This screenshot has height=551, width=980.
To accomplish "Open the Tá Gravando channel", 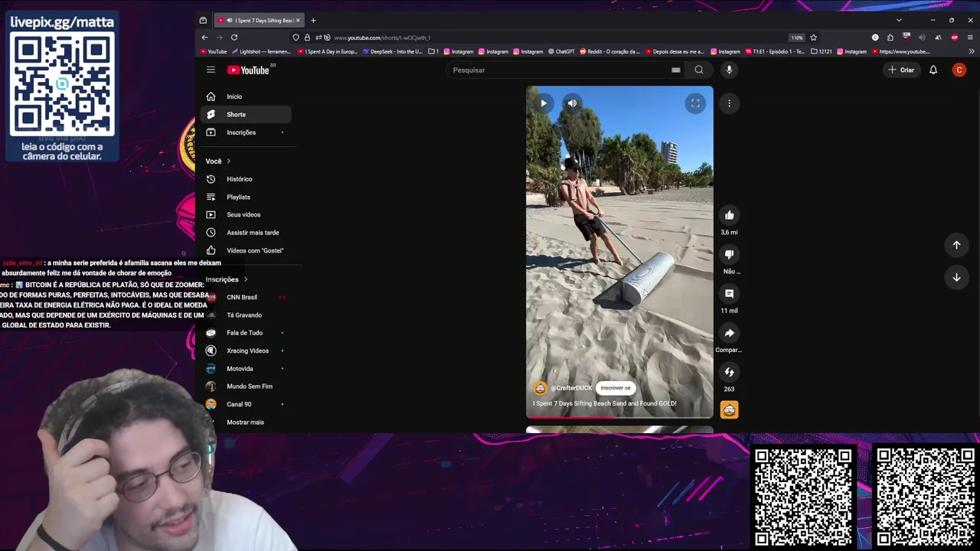I will [x=246, y=315].
